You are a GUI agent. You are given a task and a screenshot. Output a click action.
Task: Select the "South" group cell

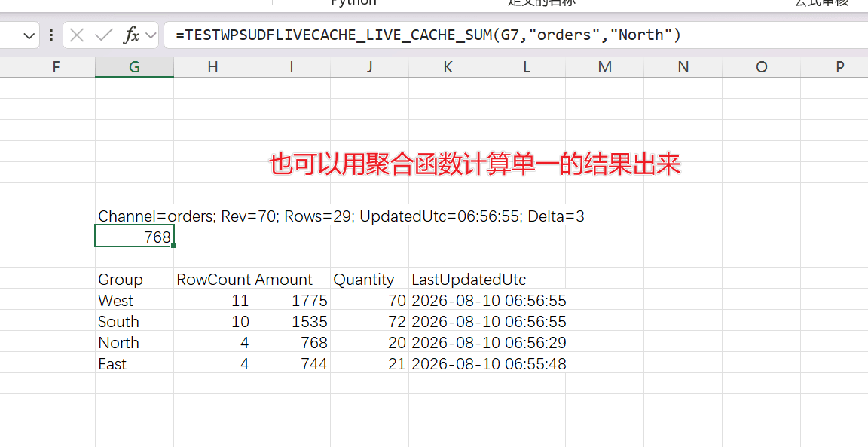click(x=135, y=321)
